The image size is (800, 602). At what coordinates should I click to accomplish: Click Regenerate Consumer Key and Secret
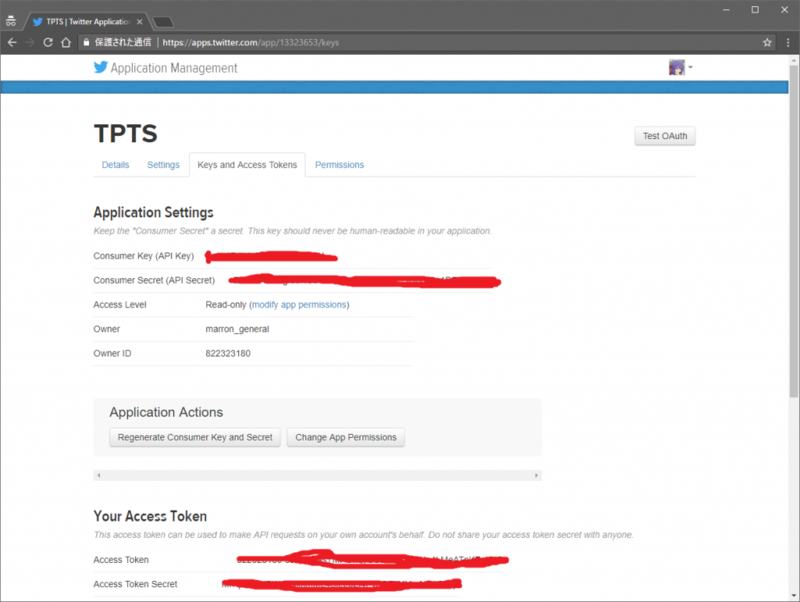click(x=195, y=437)
